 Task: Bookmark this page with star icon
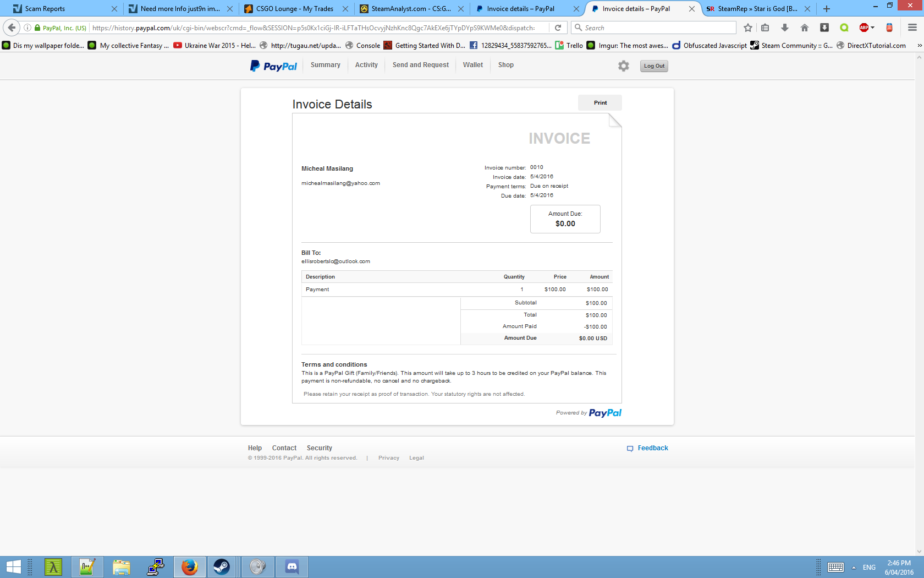point(747,28)
